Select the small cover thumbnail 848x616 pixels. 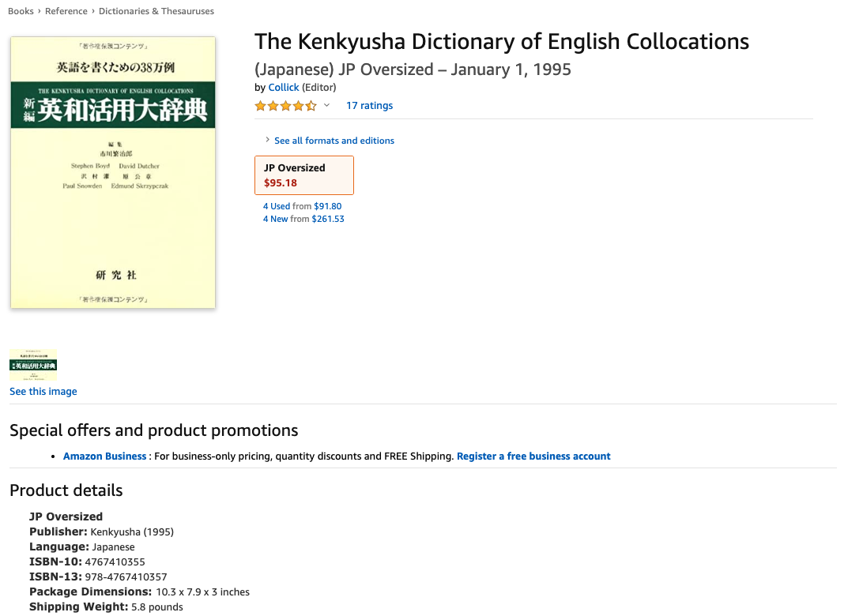pyautogui.click(x=33, y=365)
